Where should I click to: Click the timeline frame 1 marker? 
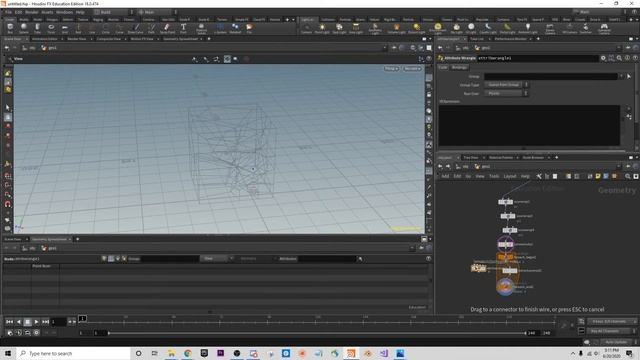point(82,318)
